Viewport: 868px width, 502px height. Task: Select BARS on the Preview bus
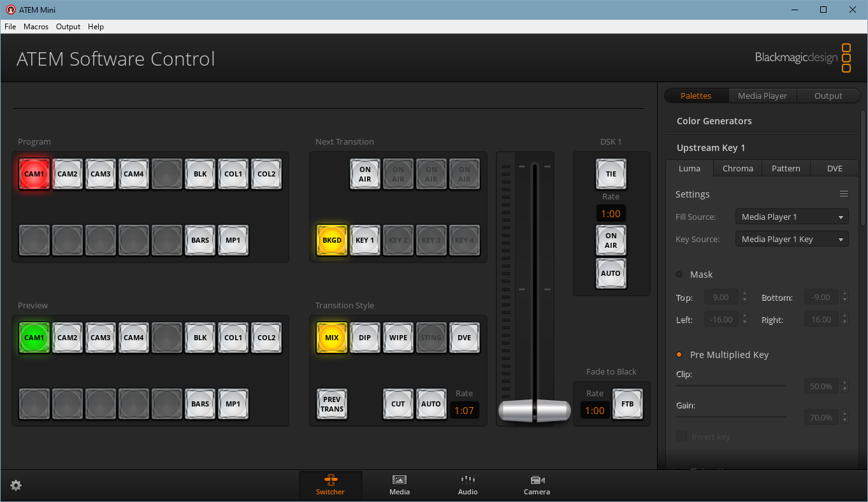200,404
